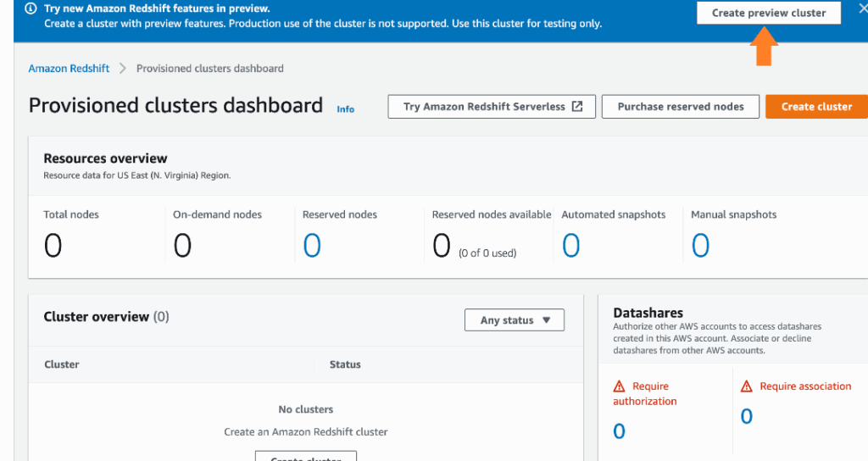
Task: Open the Require association count link
Action: click(x=746, y=416)
